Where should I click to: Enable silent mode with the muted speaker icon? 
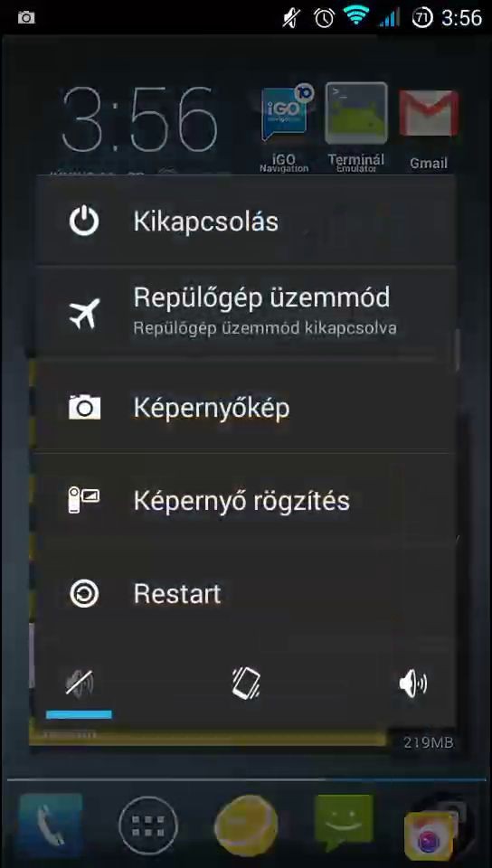click(80, 684)
